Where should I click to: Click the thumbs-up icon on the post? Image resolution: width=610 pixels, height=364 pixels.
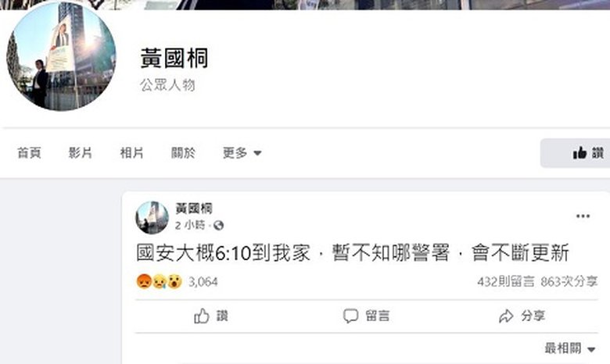coord(202,316)
